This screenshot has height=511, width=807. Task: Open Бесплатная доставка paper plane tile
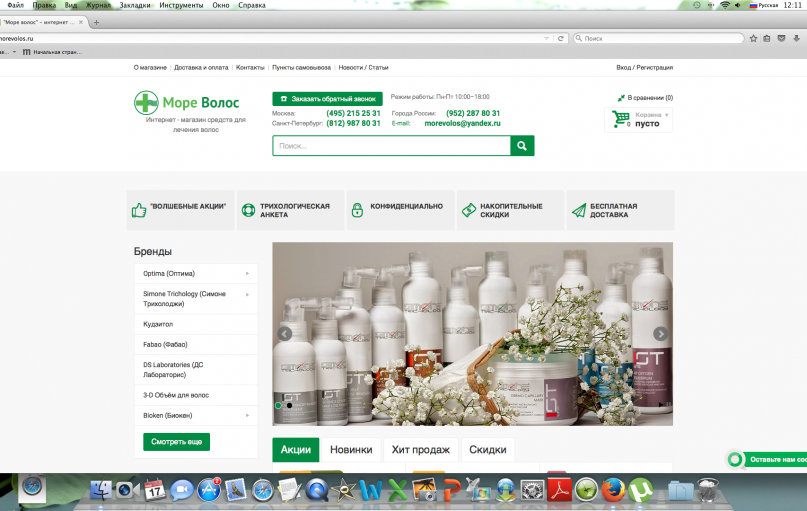coord(620,210)
